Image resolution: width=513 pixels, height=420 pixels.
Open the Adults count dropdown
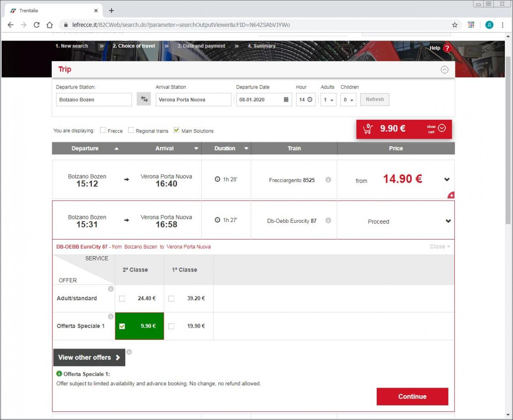tap(328, 100)
